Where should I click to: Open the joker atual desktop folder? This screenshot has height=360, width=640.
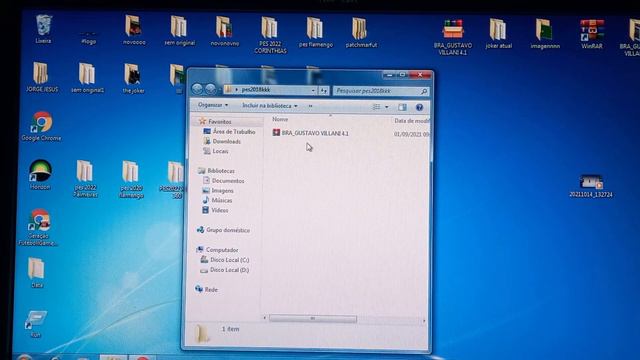click(x=498, y=33)
